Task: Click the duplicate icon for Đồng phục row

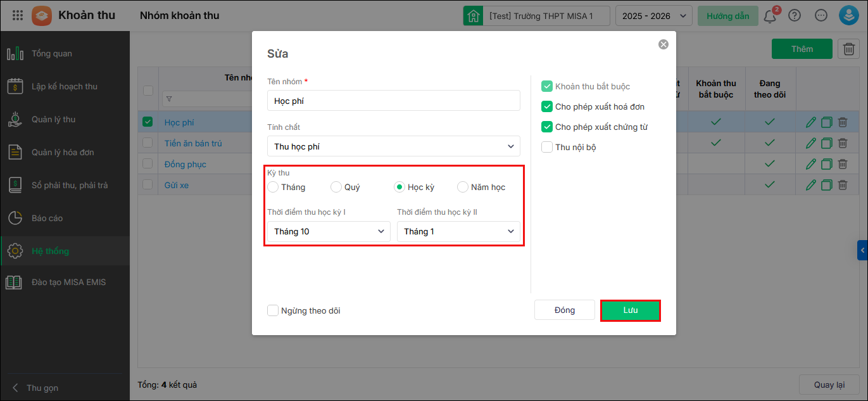Action: (826, 164)
